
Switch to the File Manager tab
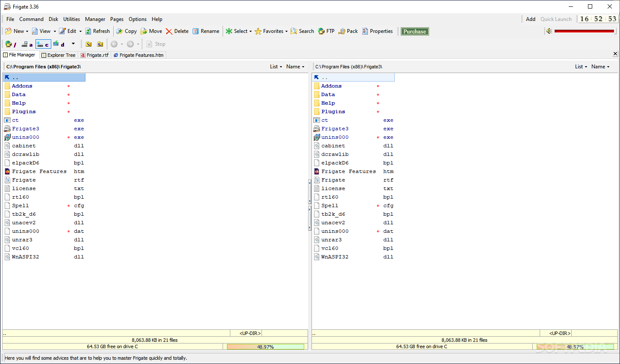[x=19, y=55]
